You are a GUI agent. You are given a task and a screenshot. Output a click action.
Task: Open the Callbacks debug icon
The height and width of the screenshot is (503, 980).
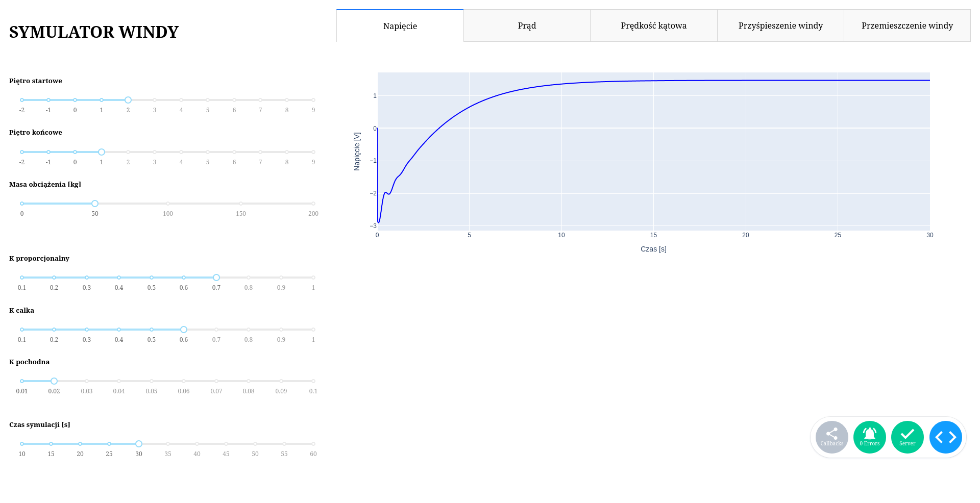point(831,437)
